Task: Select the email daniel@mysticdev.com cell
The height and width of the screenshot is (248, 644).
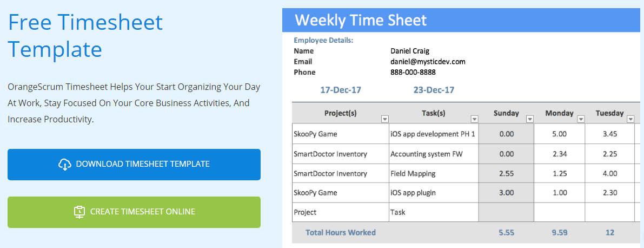Action: pyautogui.click(x=428, y=62)
